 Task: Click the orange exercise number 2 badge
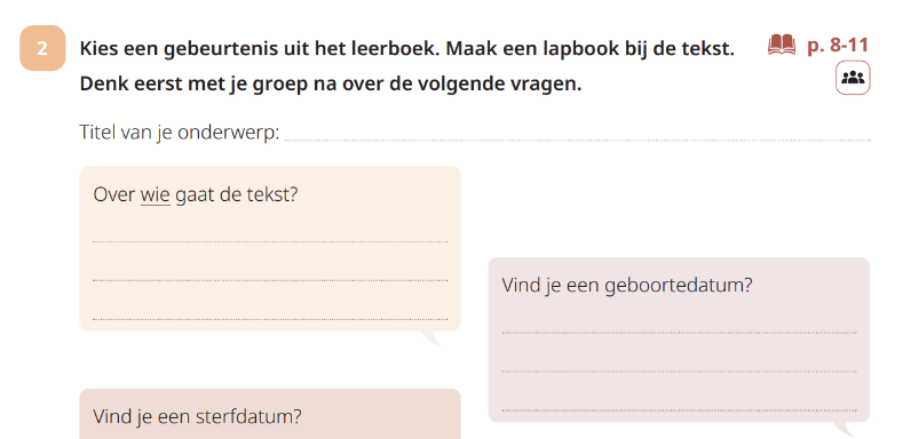(x=42, y=50)
